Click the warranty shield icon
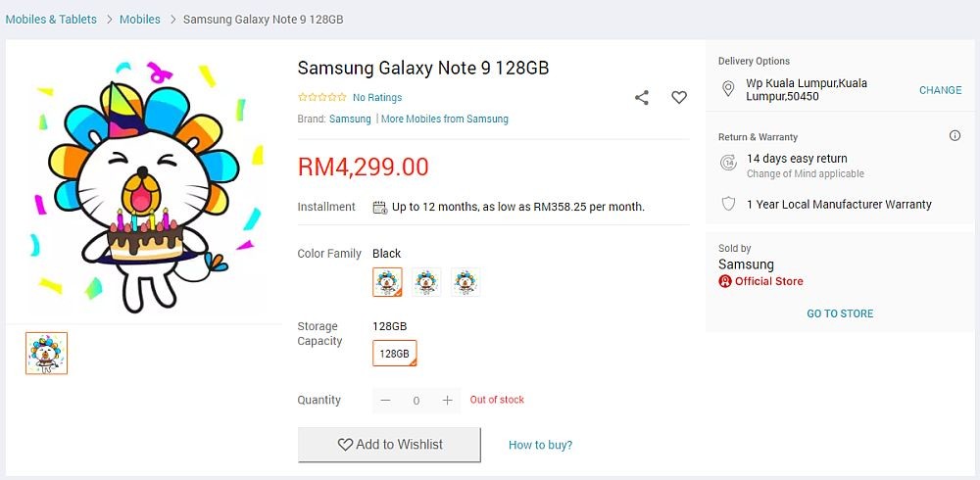This screenshot has width=980, height=480. coord(728,204)
